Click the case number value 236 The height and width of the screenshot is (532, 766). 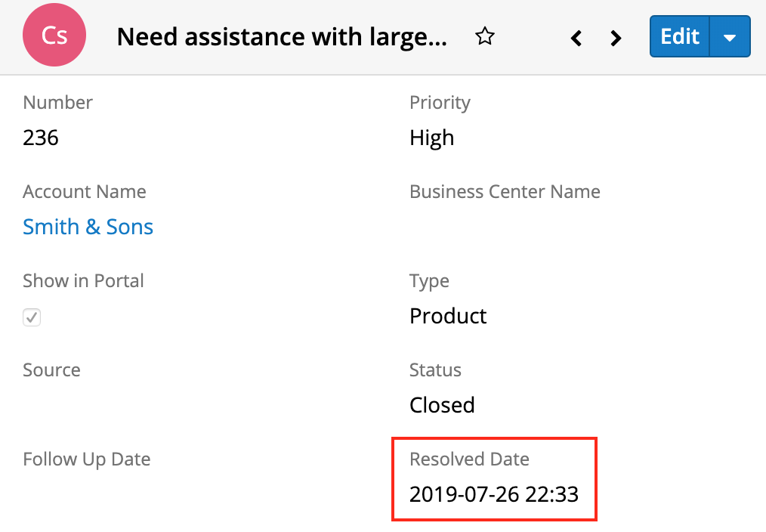point(41,138)
